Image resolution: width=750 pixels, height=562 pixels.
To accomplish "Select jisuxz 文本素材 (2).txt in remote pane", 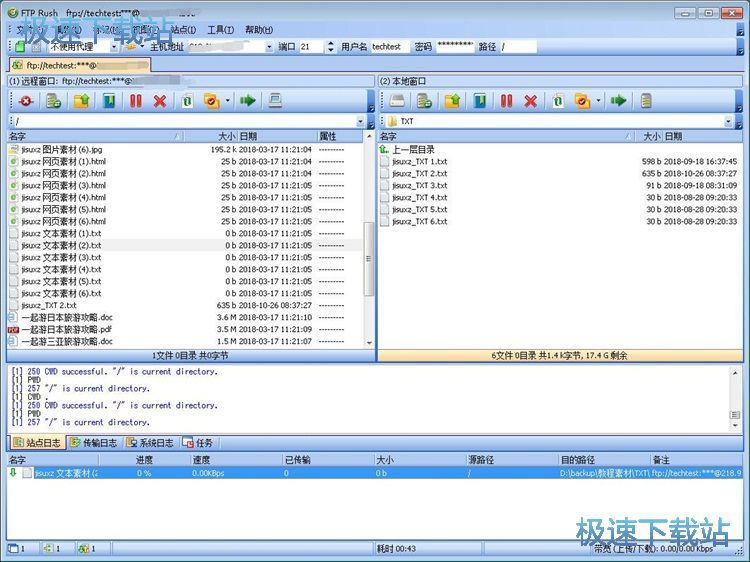I will click(185, 245).
